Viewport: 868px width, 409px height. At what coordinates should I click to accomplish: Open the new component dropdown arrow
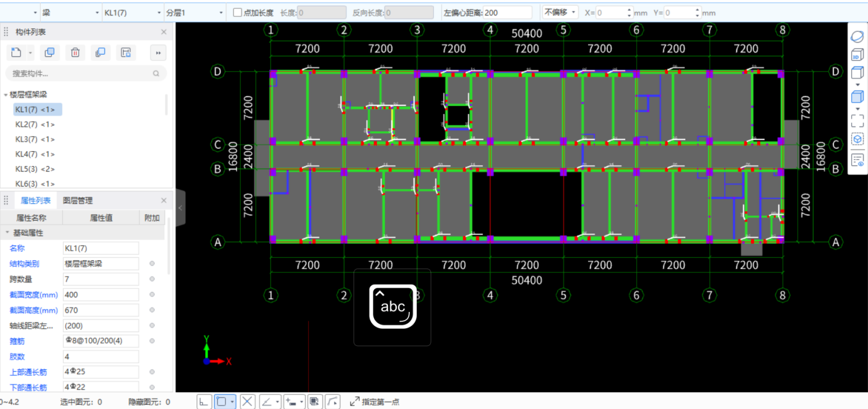point(31,53)
